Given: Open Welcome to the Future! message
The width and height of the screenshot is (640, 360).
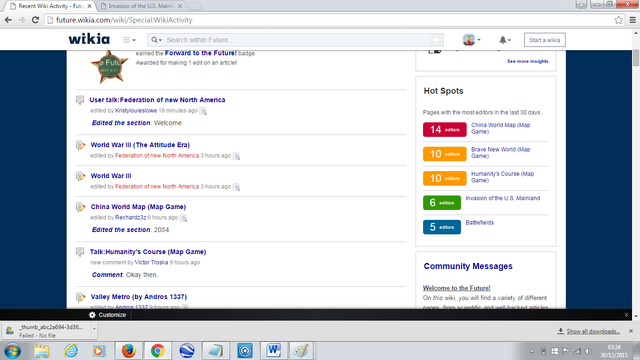Looking at the screenshot, I should point(456,288).
